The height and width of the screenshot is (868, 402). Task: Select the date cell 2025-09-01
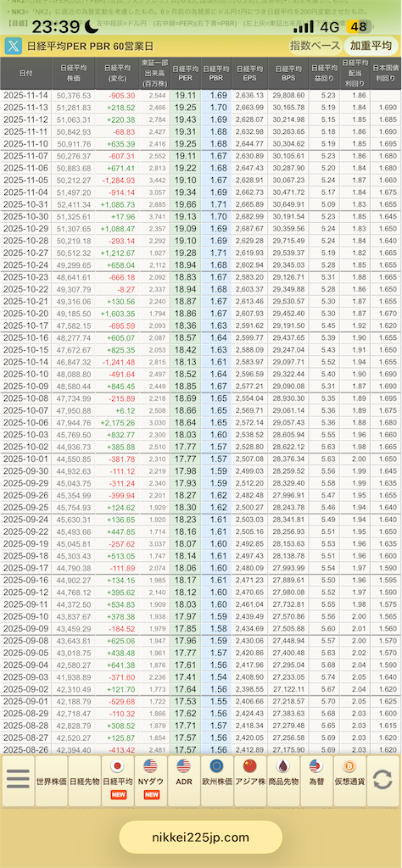coord(26,701)
